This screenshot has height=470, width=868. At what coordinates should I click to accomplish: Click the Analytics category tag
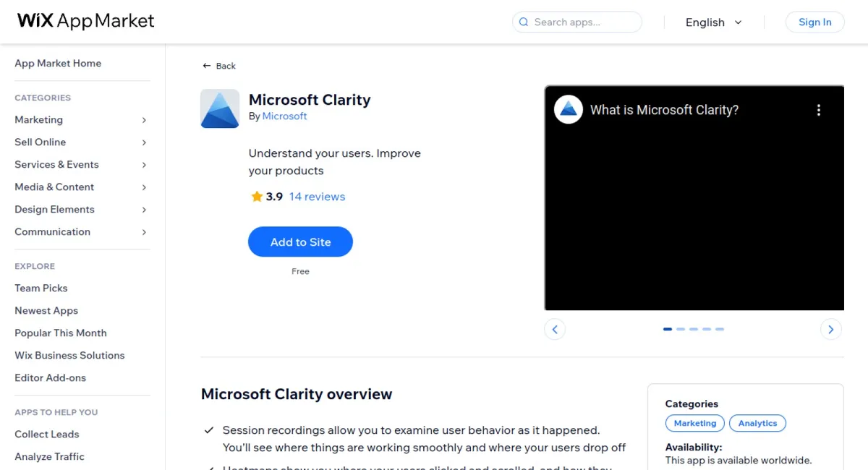(x=757, y=424)
